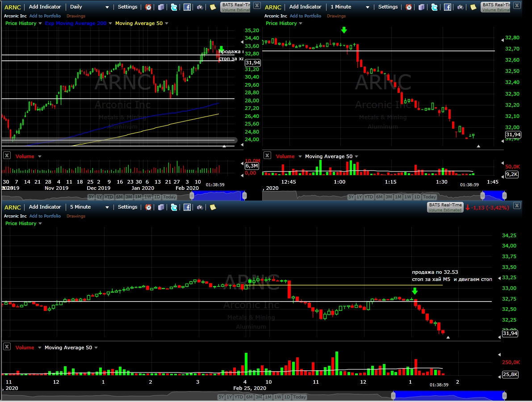Open the alarm clock alert icon in 5 Minute chart
The width and height of the screenshot is (532, 402).
(148, 207)
